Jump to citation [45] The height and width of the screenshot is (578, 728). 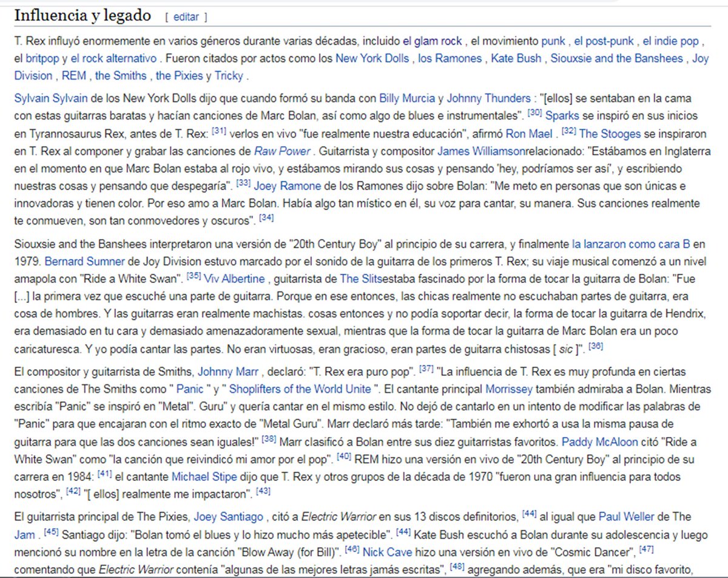(x=51, y=532)
